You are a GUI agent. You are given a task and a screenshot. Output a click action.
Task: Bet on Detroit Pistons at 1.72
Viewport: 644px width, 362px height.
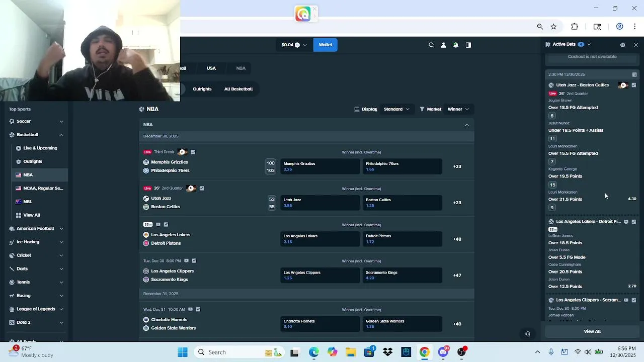pyautogui.click(x=403, y=239)
